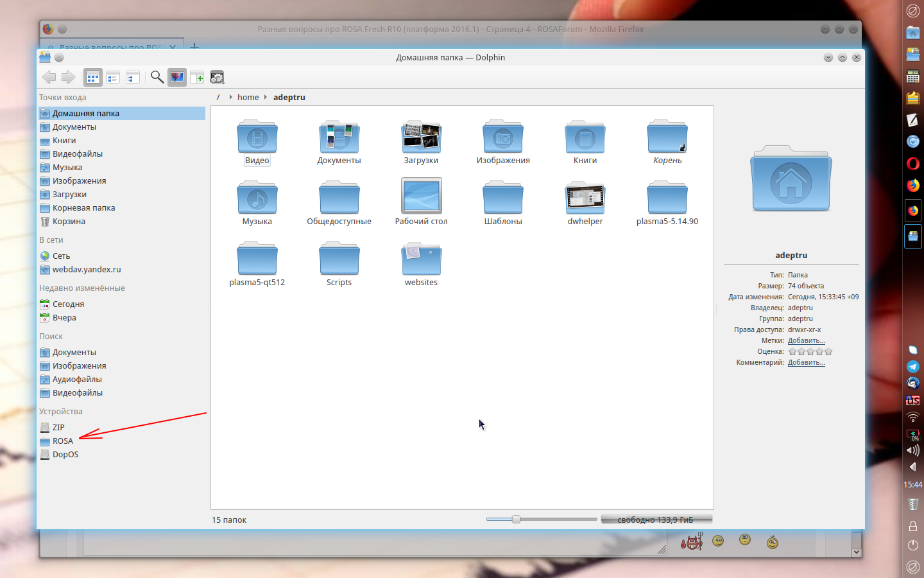The height and width of the screenshot is (578, 924).
Task: Switch to Icons view mode
Action: coord(93,78)
